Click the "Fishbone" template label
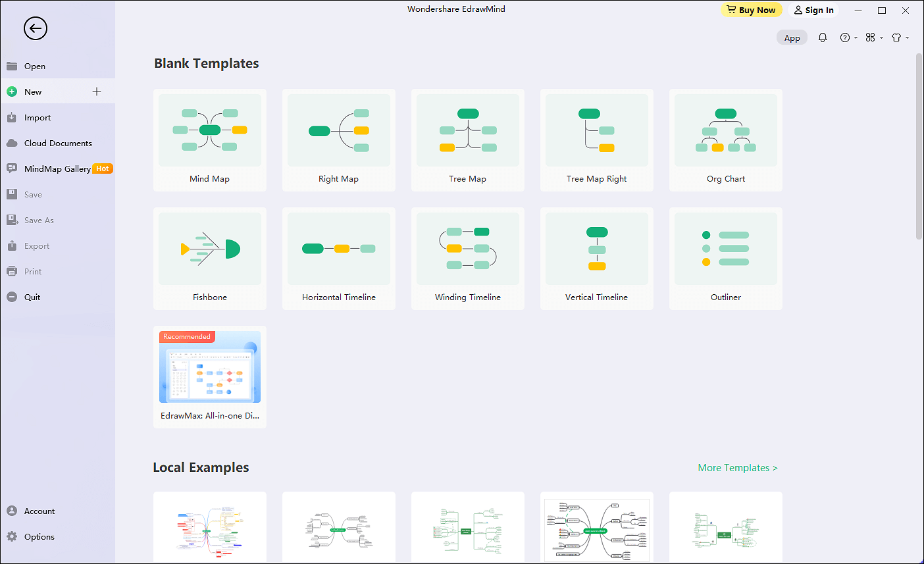 pos(210,297)
